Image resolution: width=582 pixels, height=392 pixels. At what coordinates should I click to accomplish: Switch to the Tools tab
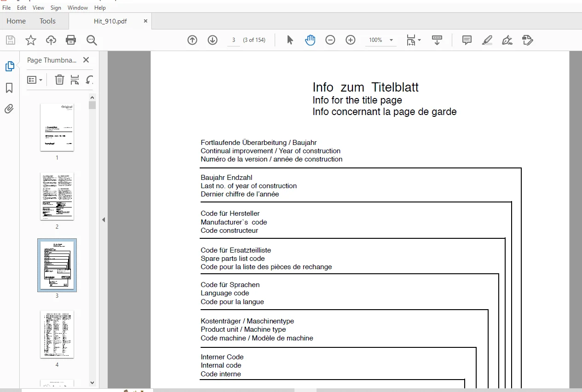[47, 21]
